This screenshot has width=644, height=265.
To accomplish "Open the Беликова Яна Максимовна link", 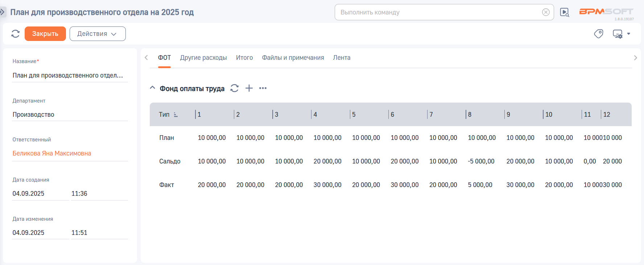I will pos(52,153).
